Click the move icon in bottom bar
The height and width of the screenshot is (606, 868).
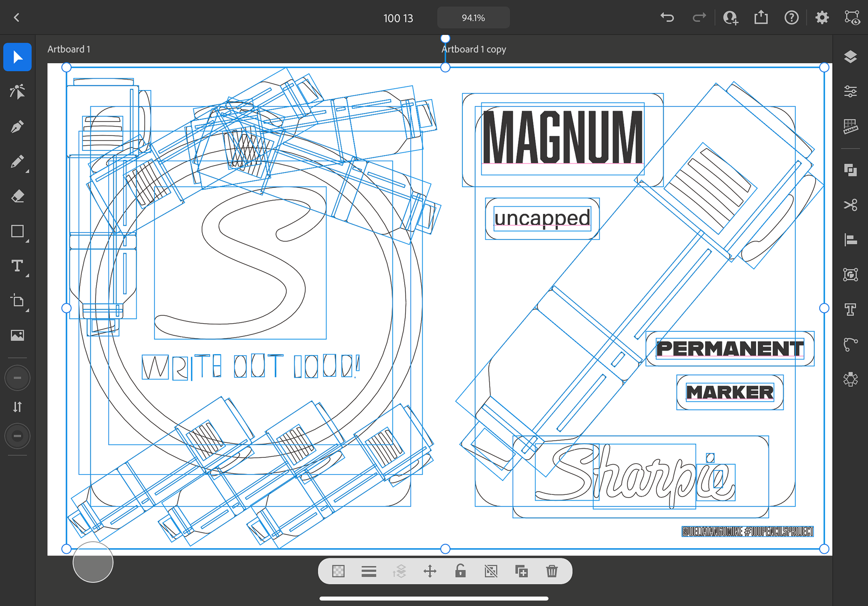pos(430,571)
